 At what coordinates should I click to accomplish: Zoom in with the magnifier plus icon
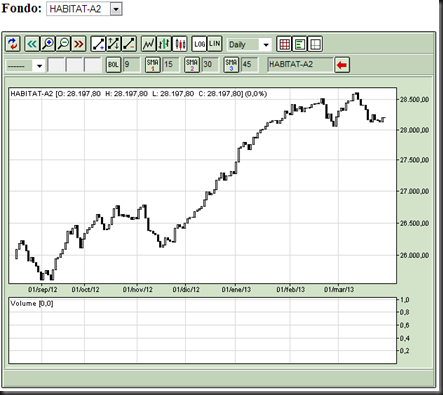coord(48,44)
